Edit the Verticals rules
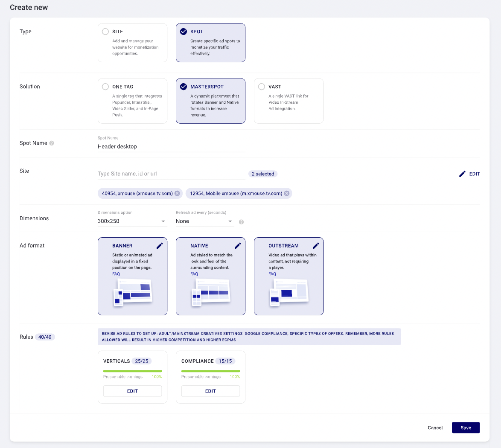Viewport: 501px width, 448px height. (x=132, y=391)
